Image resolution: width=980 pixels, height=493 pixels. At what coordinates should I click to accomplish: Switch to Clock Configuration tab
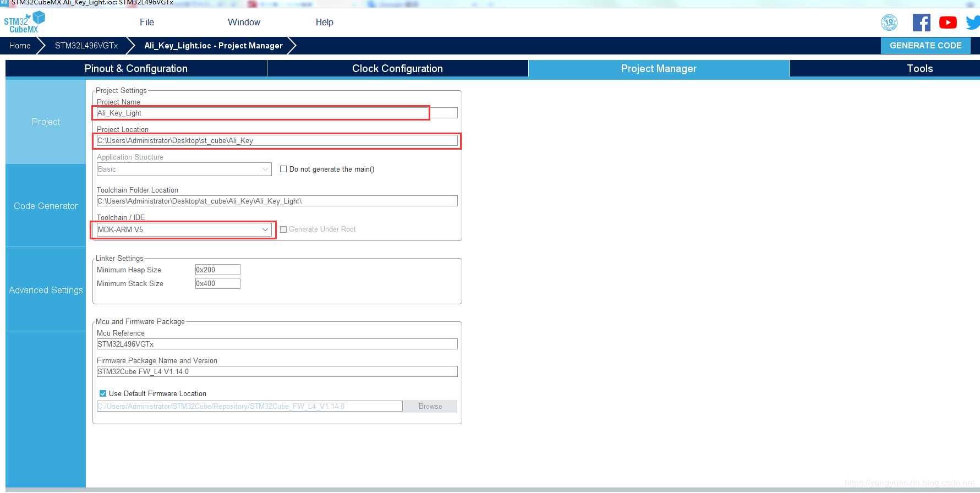click(x=397, y=69)
